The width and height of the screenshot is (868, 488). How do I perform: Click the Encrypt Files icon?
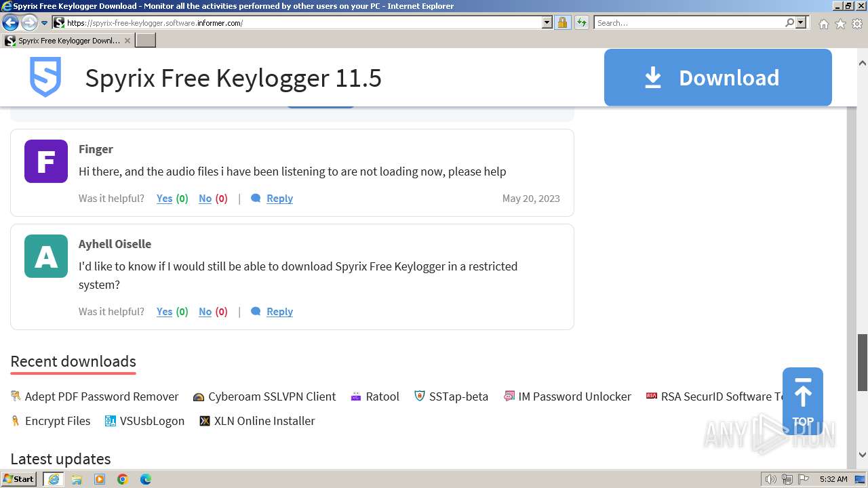coord(16,421)
